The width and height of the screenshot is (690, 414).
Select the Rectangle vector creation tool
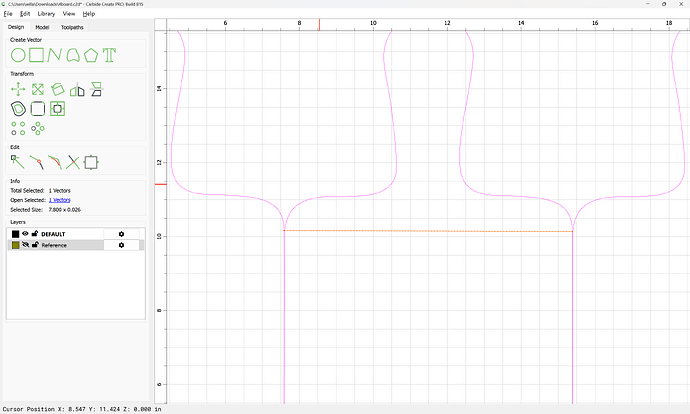pyautogui.click(x=37, y=55)
